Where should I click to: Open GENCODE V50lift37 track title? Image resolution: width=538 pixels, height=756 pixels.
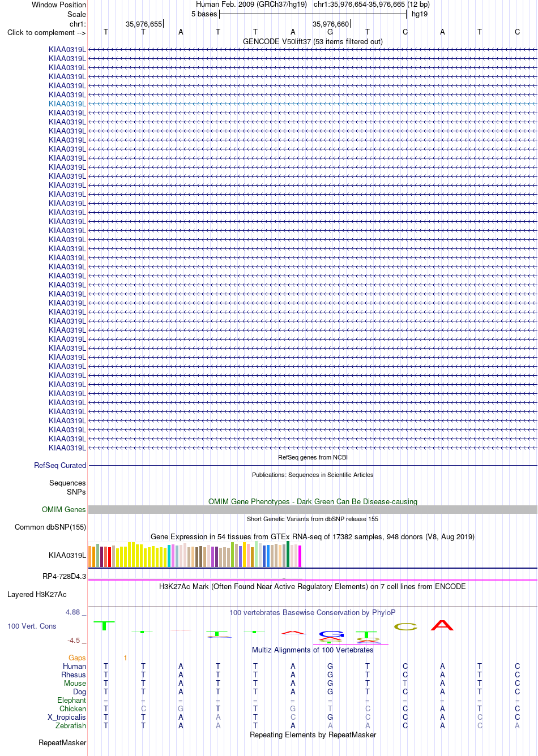[x=313, y=41]
